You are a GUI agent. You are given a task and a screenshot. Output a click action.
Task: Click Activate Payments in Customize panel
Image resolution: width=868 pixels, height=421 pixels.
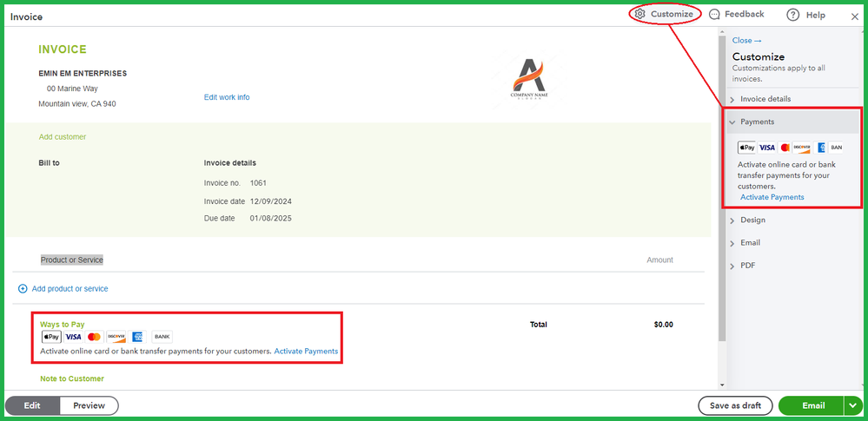[x=772, y=197]
